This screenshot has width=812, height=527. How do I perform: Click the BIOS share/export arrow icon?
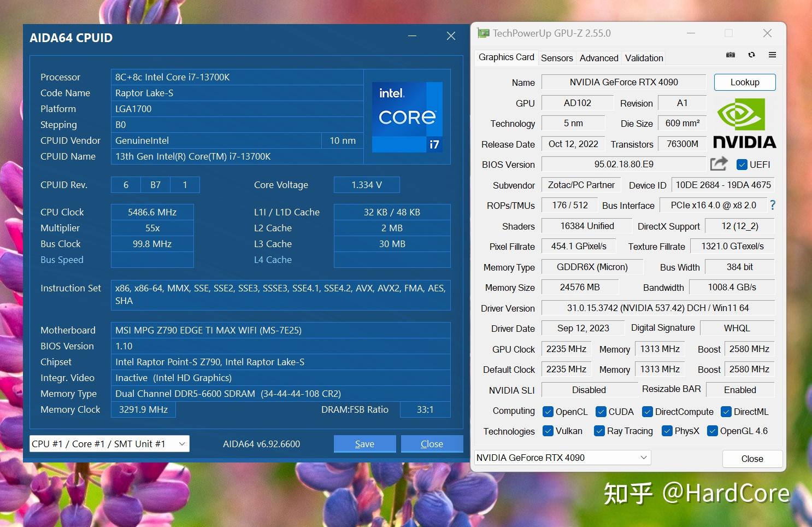pyautogui.click(x=719, y=163)
